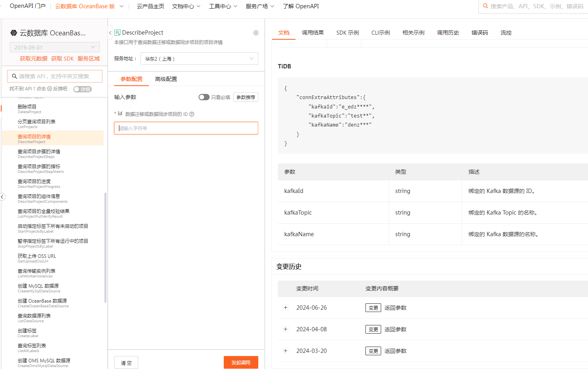The width and height of the screenshot is (588, 369).
Task: Click the feedback smiley icon beside 反馈吧
Action: [50, 89]
